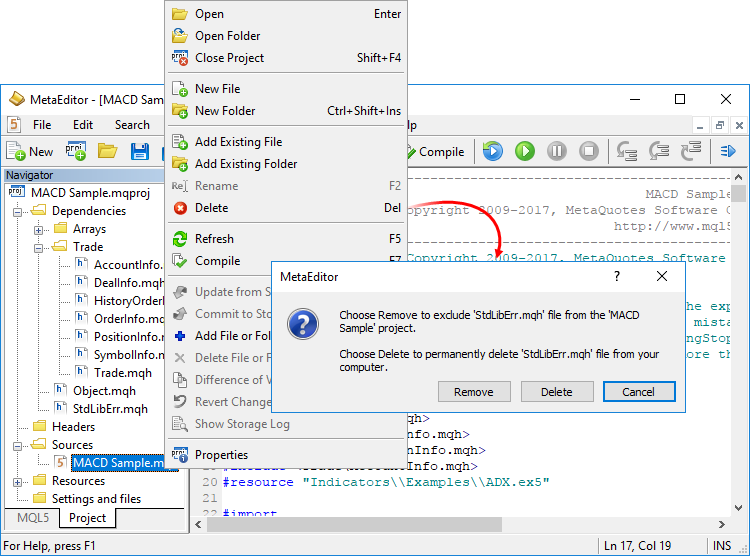Click Compile in the context menu
The image size is (750, 556).
pos(220,261)
